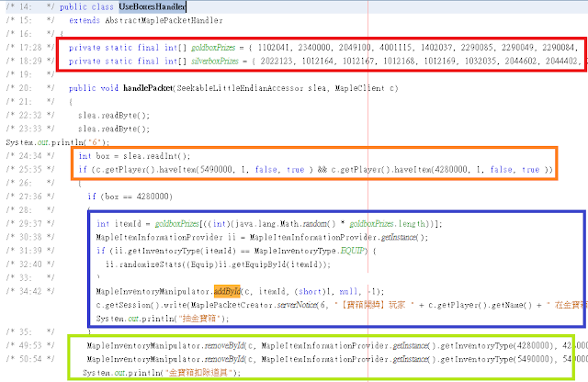The width and height of the screenshot is (588, 382).
Task: Click the println "抽金寶箱" statement
Action: coord(163,319)
